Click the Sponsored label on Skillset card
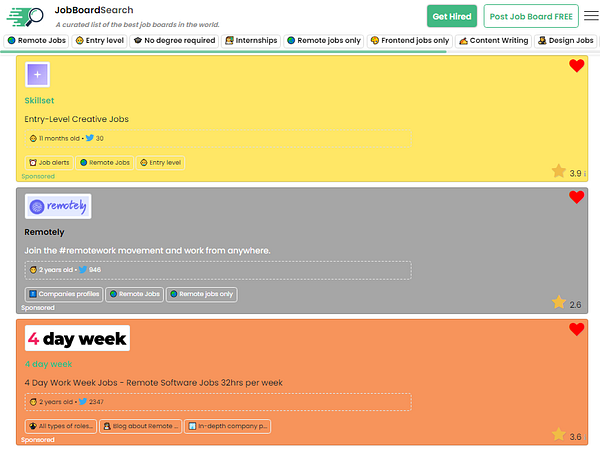The image size is (600, 449). coord(38,176)
